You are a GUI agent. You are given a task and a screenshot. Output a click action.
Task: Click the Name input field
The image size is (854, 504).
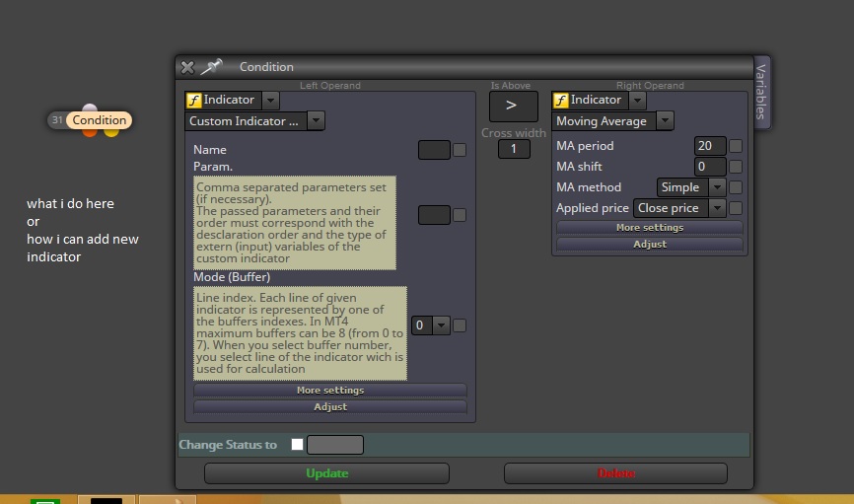pos(434,150)
